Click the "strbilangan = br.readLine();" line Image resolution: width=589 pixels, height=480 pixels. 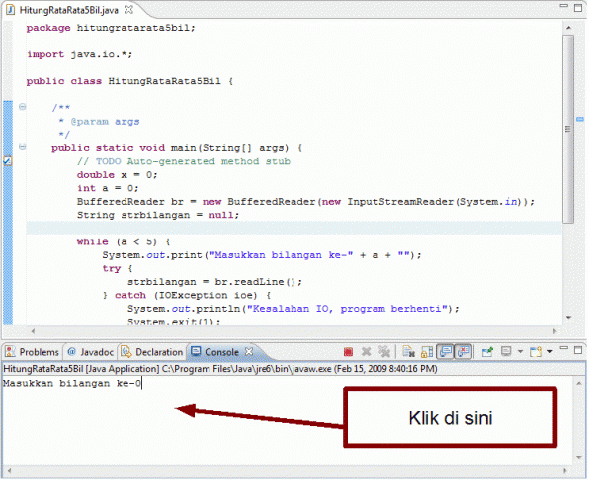click(x=214, y=282)
